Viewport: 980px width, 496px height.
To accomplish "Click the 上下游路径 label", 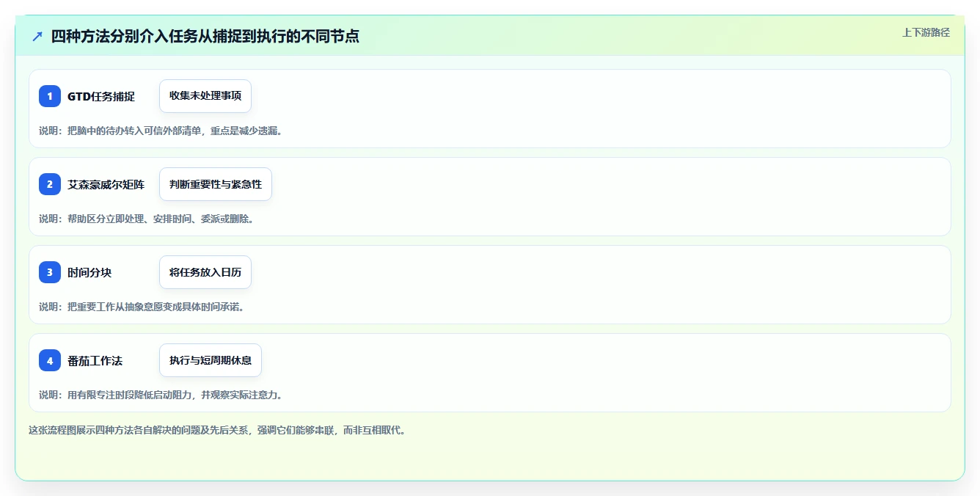I will [926, 32].
